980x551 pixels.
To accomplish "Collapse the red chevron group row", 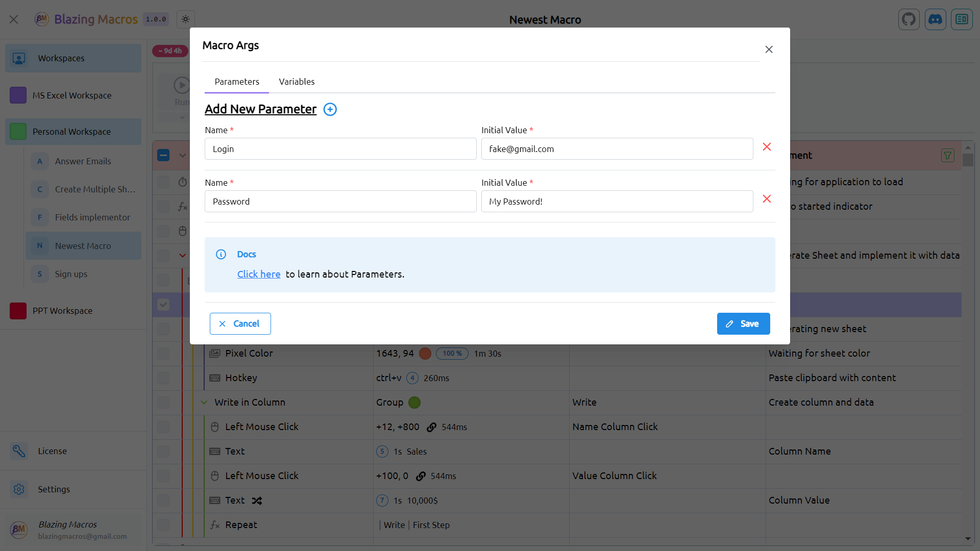I will tap(182, 255).
